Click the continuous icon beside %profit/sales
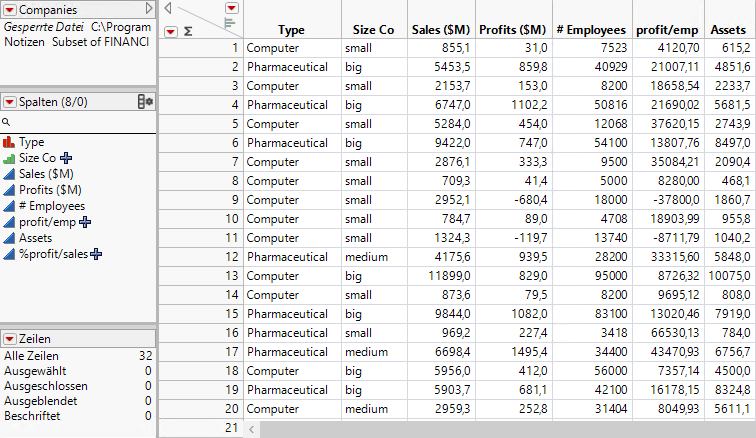The image size is (756, 438). 9,254
